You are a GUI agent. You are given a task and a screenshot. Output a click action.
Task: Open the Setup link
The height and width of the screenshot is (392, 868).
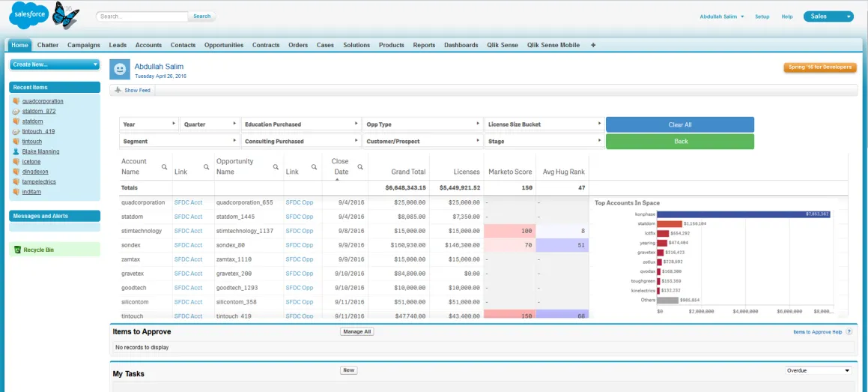[x=762, y=16]
